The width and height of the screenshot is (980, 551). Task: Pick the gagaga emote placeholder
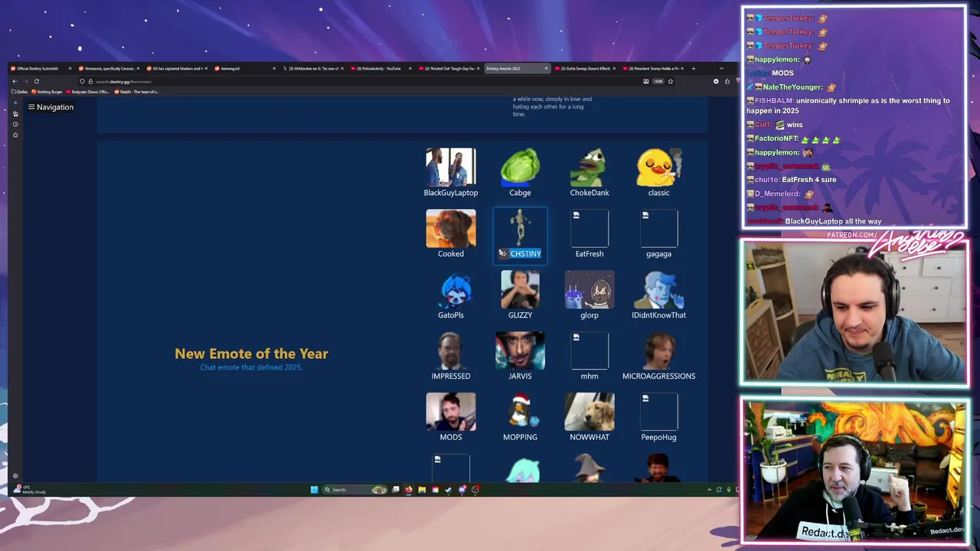[658, 234]
